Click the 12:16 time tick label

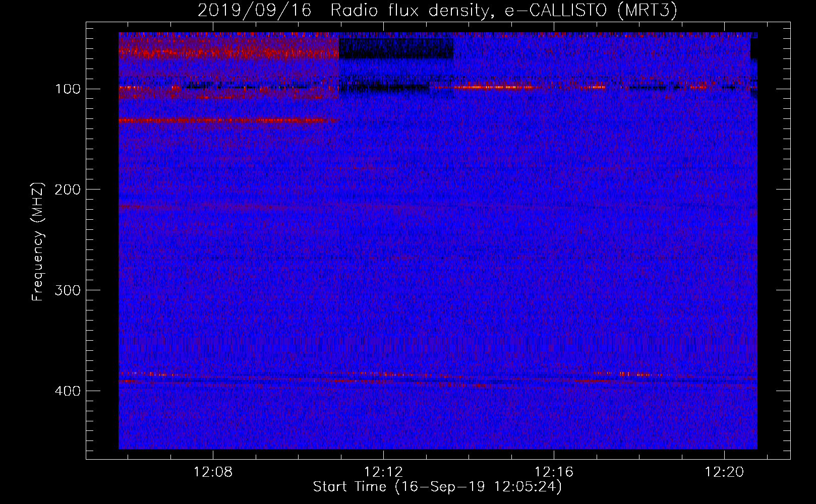[554, 472]
